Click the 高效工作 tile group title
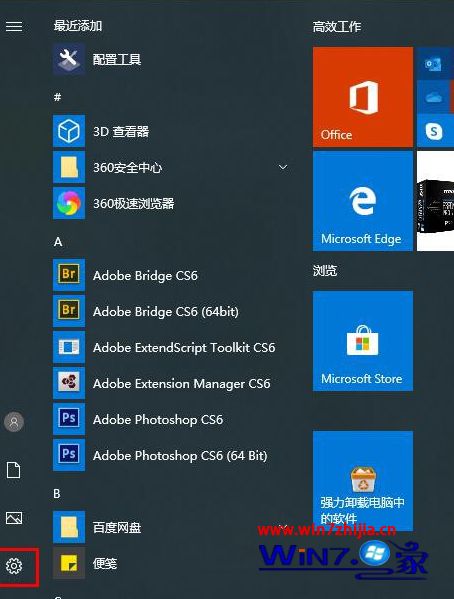Screen dimensions: 454x599 pos(337,27)
